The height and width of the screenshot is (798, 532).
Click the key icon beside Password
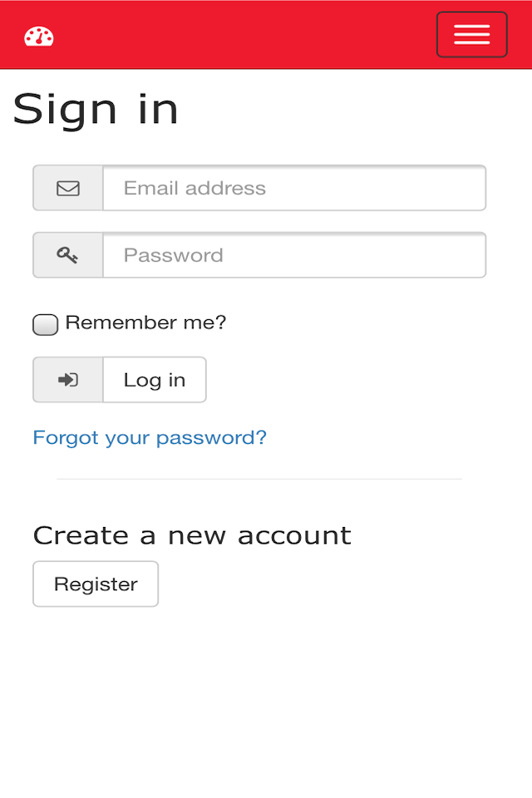click(x=67, y=255)
